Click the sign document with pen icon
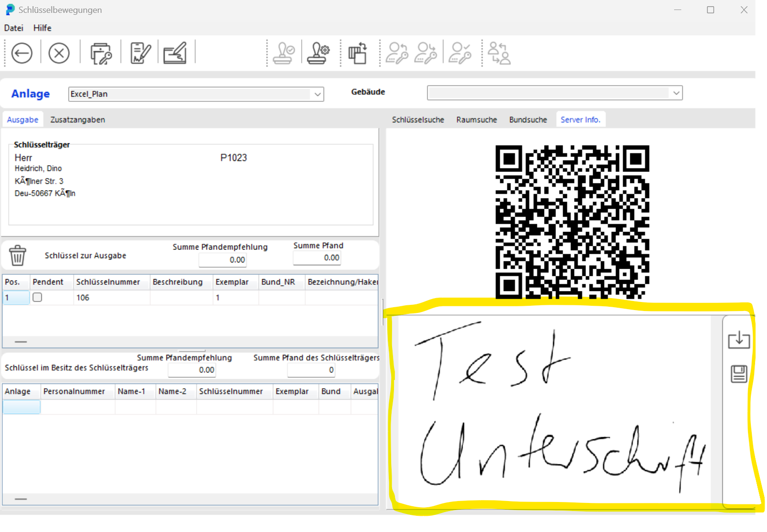This screenshot has width=767, height=532. pyautogui.click(x=140, y=53)
